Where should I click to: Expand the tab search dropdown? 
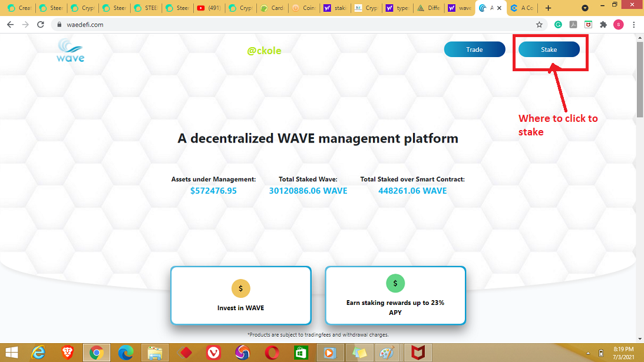[x=585, y=8]
